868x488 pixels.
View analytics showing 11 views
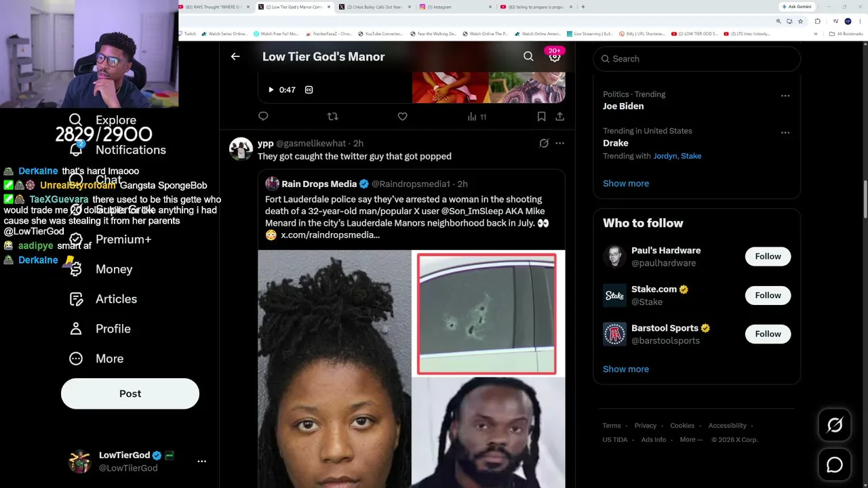477,117
